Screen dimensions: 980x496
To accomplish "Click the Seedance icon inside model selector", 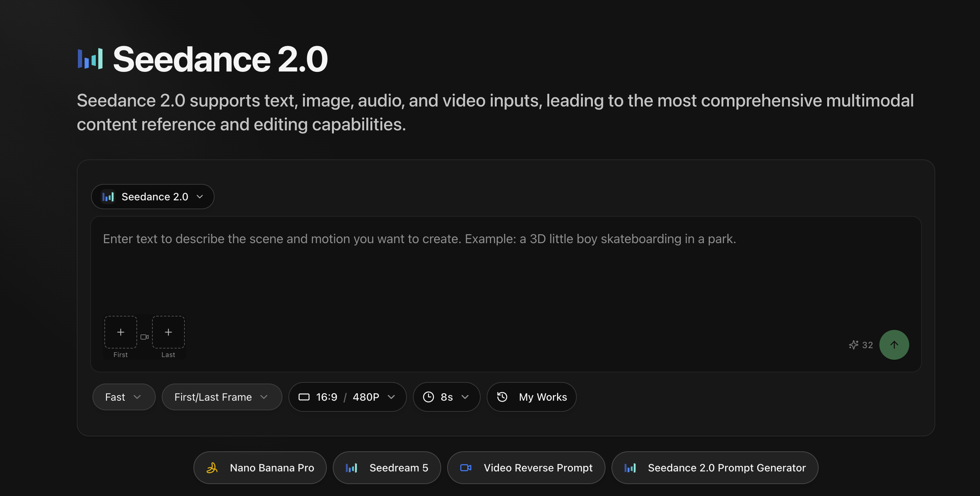I will (108, 197).
